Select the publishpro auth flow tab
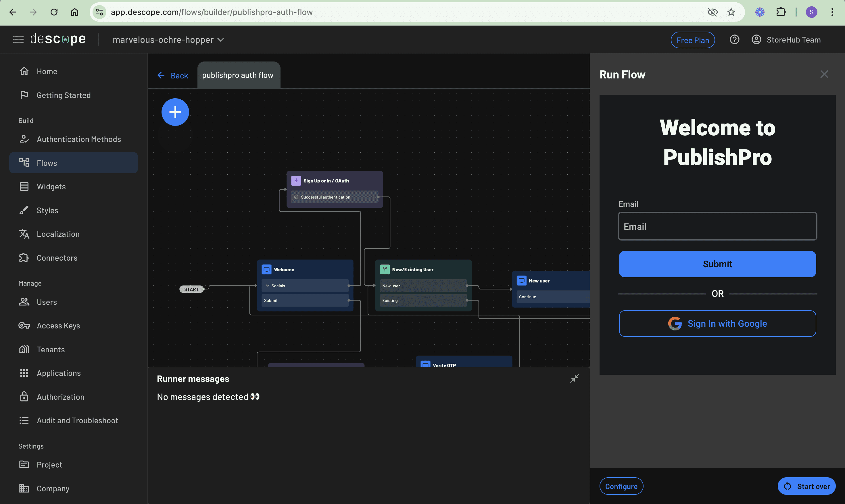The height and width of the screenshot is (504, 845). point(238,75)
